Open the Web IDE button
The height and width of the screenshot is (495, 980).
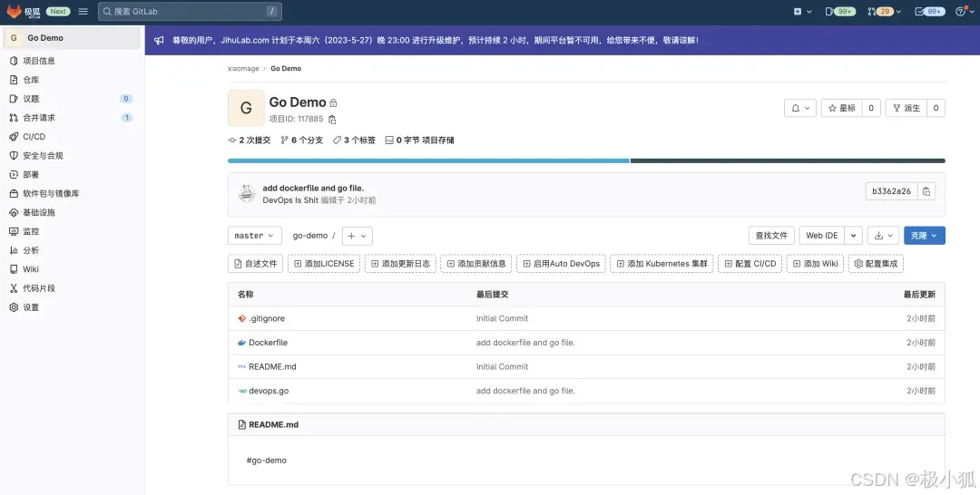coord(822,236)
